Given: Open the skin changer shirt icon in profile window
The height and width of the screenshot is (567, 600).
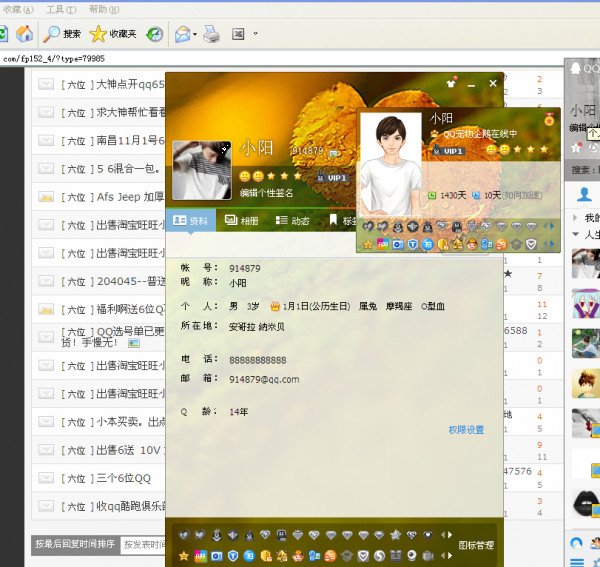Looking at the screenshot, I should (x=452, y=83).
